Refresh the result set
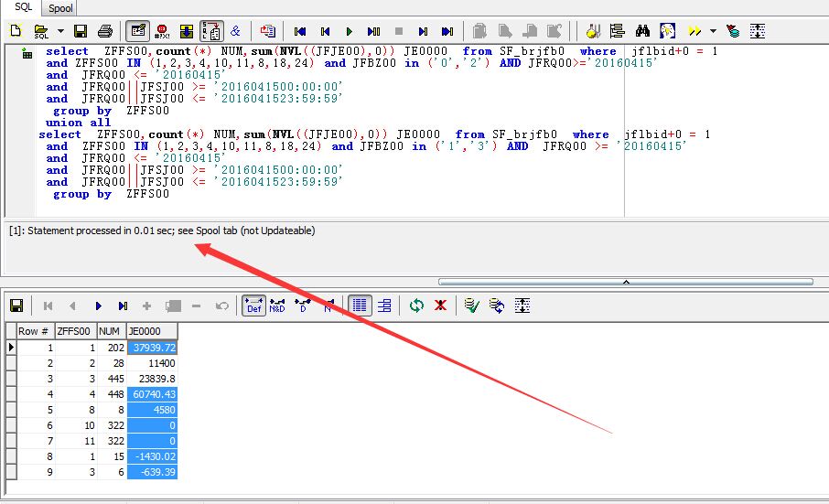The height and width of the screenshot is (504, 829). click(x=416, y=306)
